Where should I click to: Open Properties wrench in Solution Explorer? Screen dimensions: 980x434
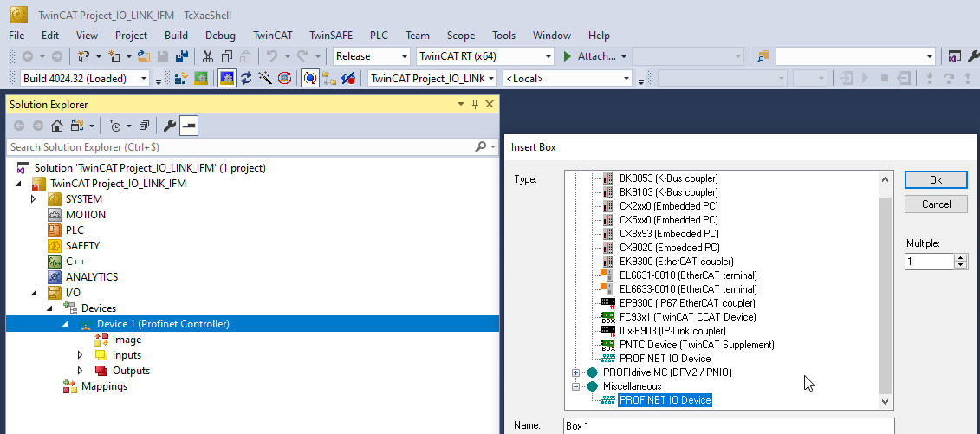[x=170, y=126]
